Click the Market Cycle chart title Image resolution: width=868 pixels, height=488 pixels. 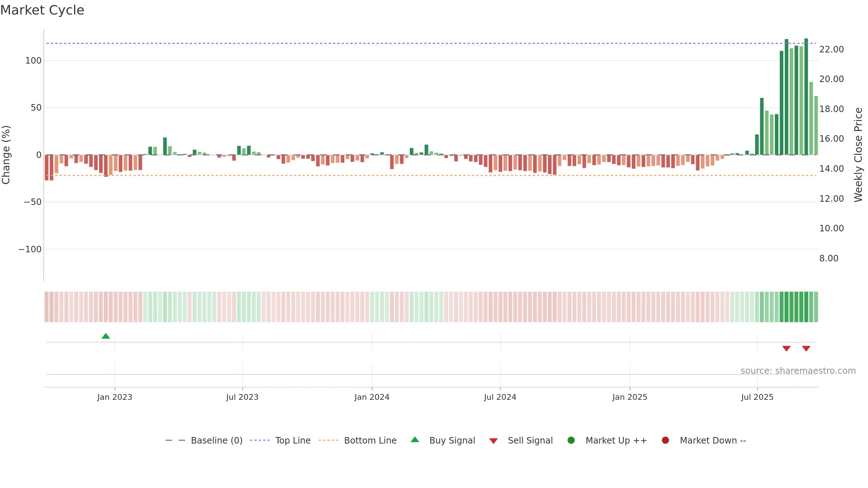(42, 10)
